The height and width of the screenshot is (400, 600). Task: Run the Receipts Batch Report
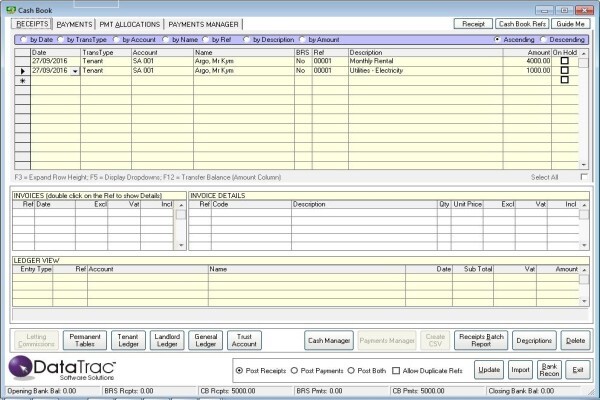[481, 340]
